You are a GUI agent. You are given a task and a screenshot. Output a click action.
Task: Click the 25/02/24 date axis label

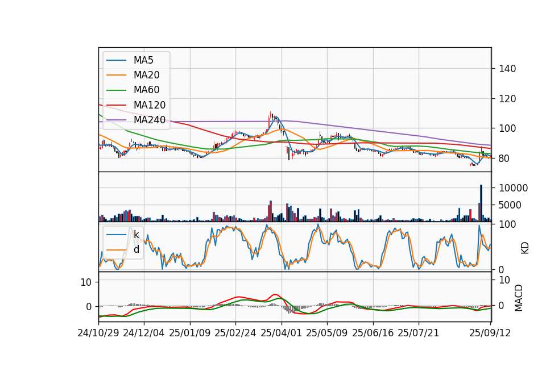pyautogui.click(x=235, y=333)
